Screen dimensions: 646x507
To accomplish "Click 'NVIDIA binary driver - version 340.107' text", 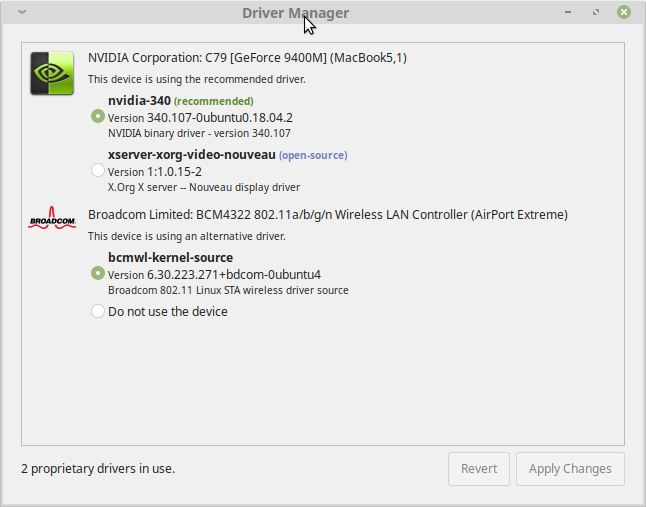I will [199, 133].
